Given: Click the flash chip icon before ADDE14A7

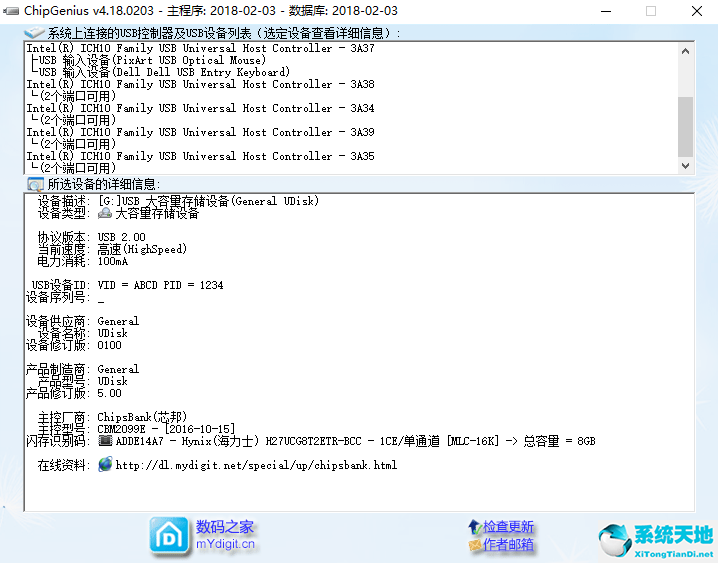Looking at the screenshot, I should click(105, 441).
